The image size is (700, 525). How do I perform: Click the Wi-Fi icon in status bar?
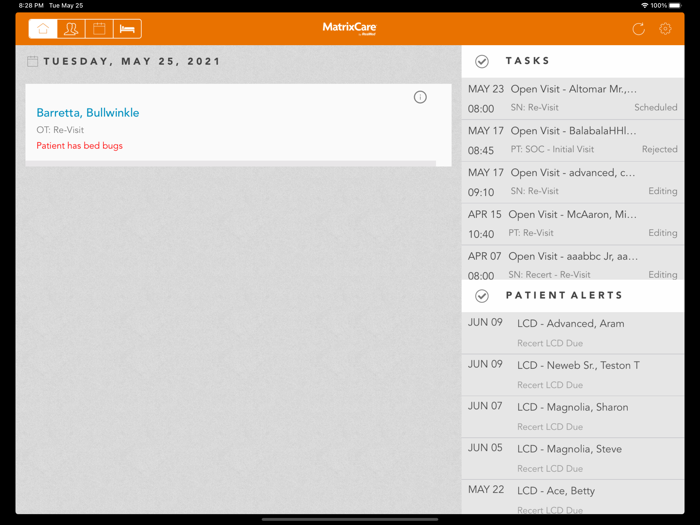pyautogui.click(x=644, y=5)
